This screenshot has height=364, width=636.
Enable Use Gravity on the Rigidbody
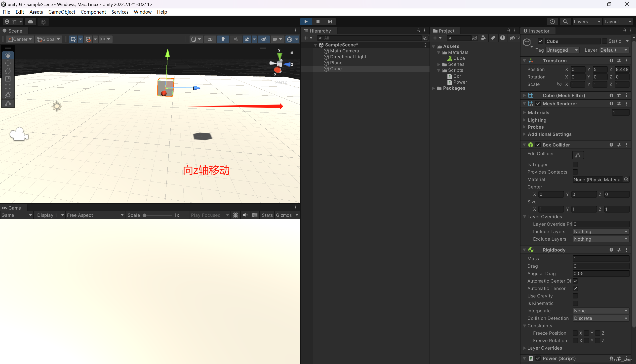click(x=575, y=296)
